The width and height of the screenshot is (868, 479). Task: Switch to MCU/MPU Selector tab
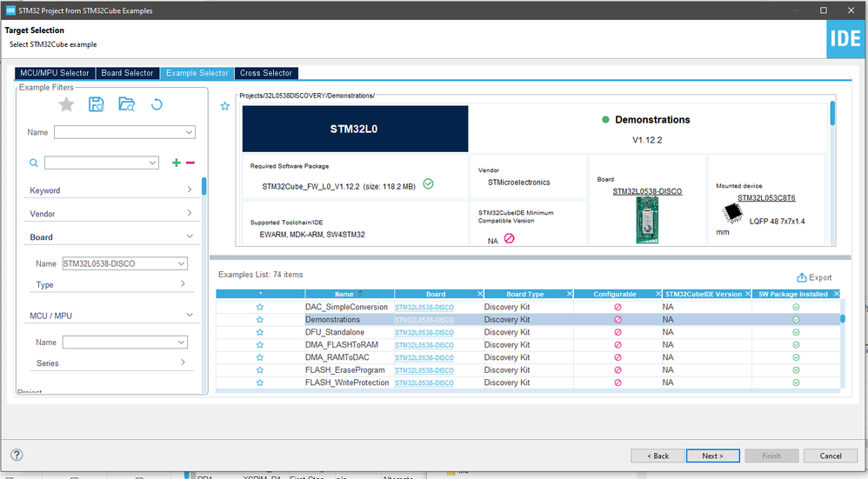pos(54,73)
